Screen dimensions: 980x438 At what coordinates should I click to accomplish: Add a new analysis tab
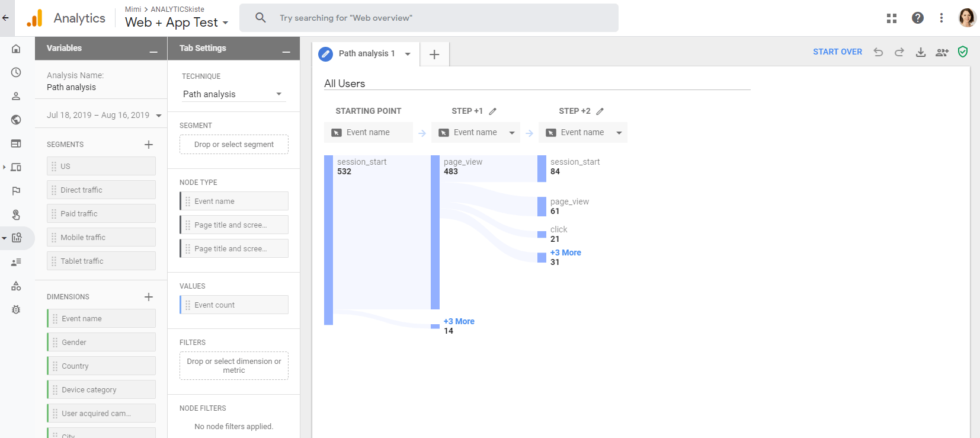point(434,55)
